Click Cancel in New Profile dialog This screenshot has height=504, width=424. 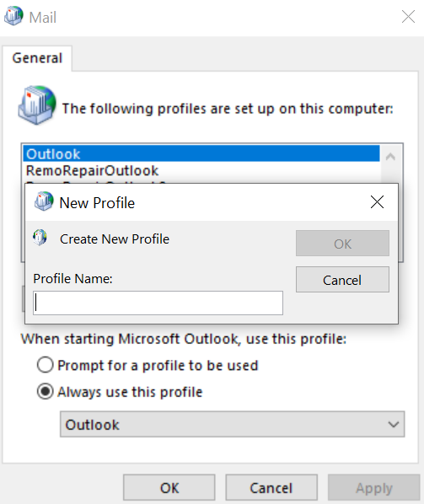342,280
